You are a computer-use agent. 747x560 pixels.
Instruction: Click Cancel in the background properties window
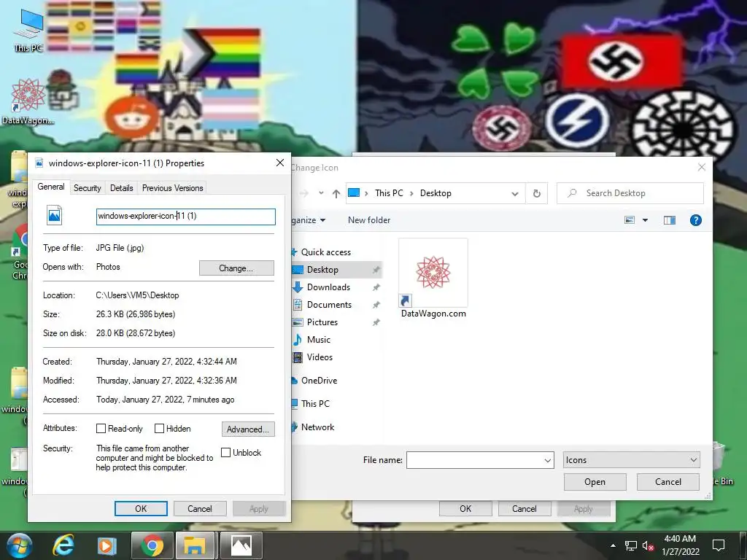[524, 508]
